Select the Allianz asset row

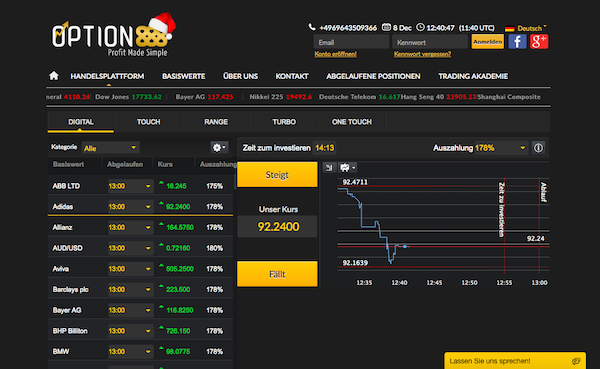tap(140, 227)
